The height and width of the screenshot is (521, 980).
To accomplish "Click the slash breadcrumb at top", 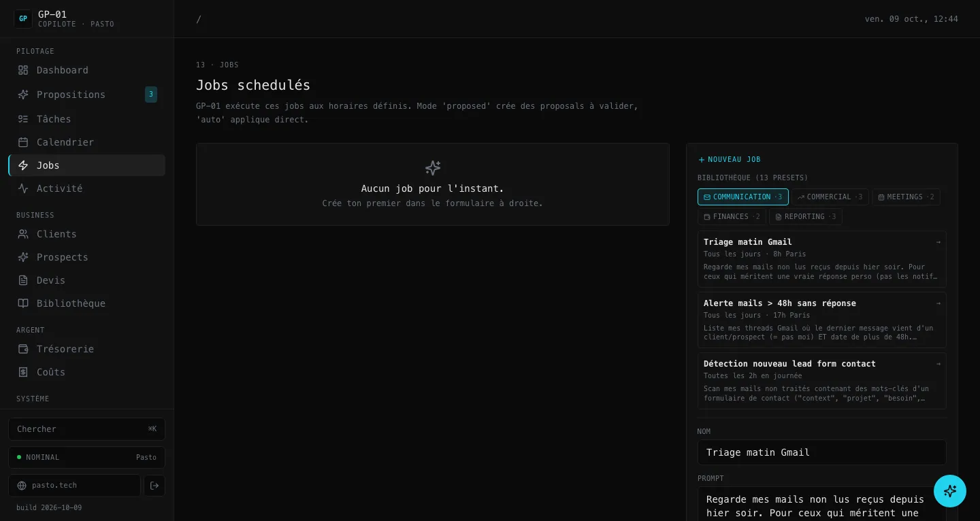I will point(199,19).
